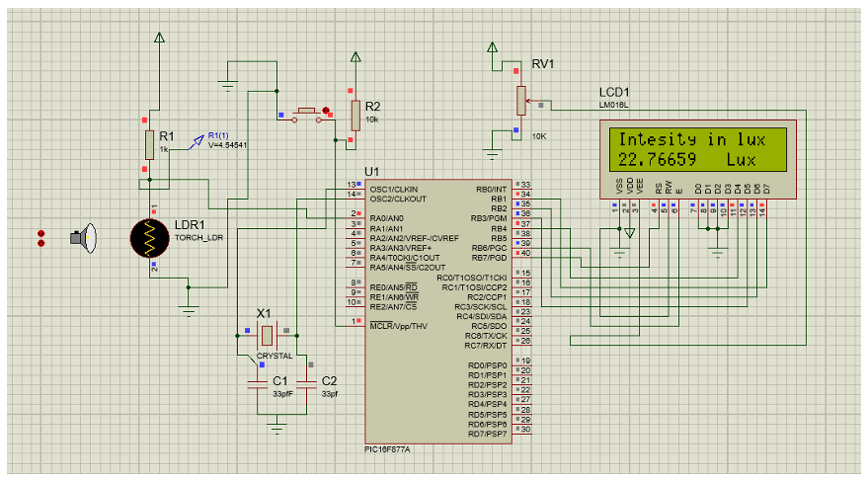Image resolution: width=868 pixels, height=482 pixels.
Task: Toggle the push button's red latch dot
Action: pos(326,111)
